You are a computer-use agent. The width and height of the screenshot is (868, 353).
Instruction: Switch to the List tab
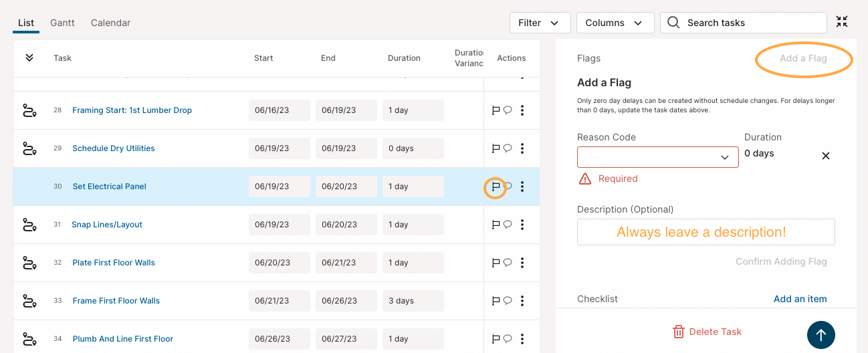click(26, 23)
